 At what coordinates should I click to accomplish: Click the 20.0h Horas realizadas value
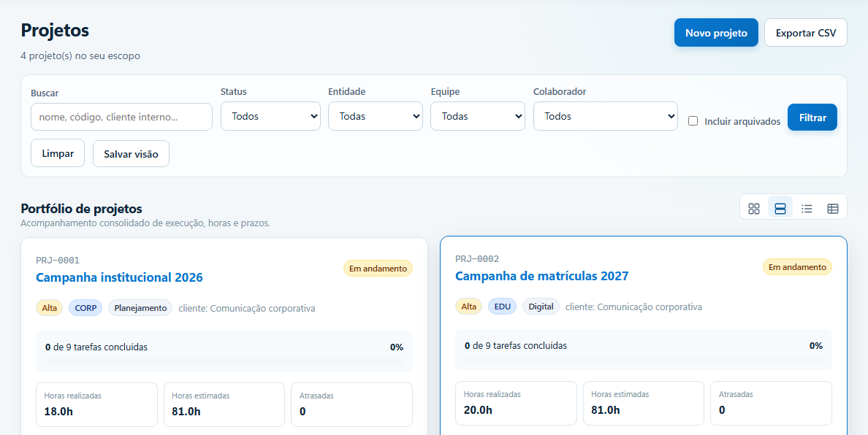pos(478,409)
